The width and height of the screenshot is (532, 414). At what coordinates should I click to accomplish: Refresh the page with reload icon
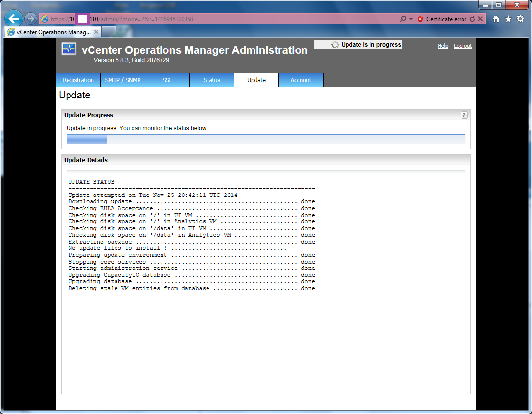(472, 19)
